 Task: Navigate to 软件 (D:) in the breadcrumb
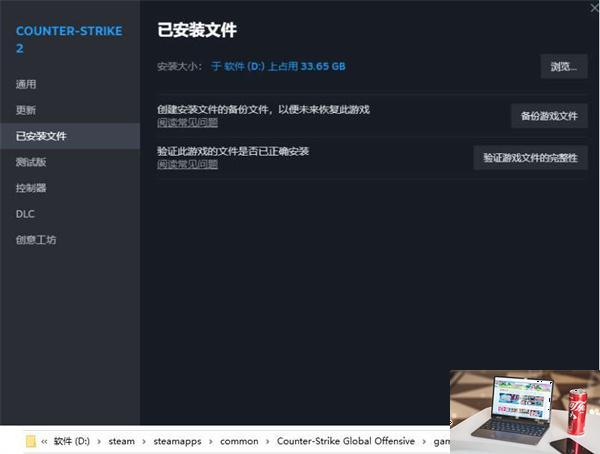[72, 441]
